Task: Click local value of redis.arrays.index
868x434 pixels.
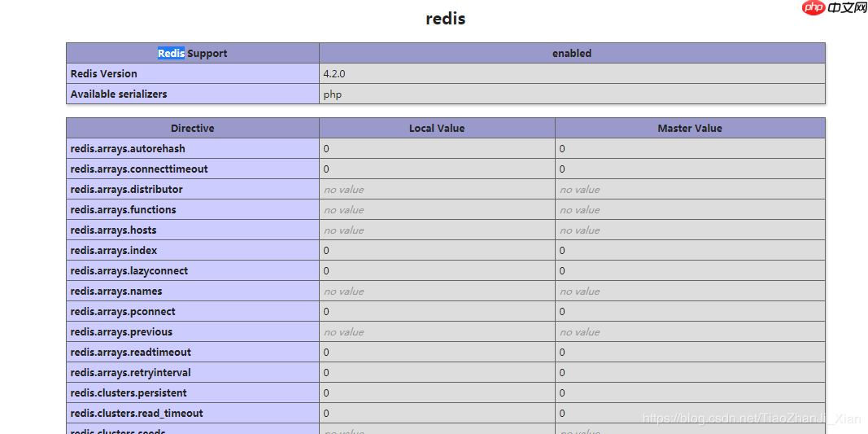Action: coord(326,251)
